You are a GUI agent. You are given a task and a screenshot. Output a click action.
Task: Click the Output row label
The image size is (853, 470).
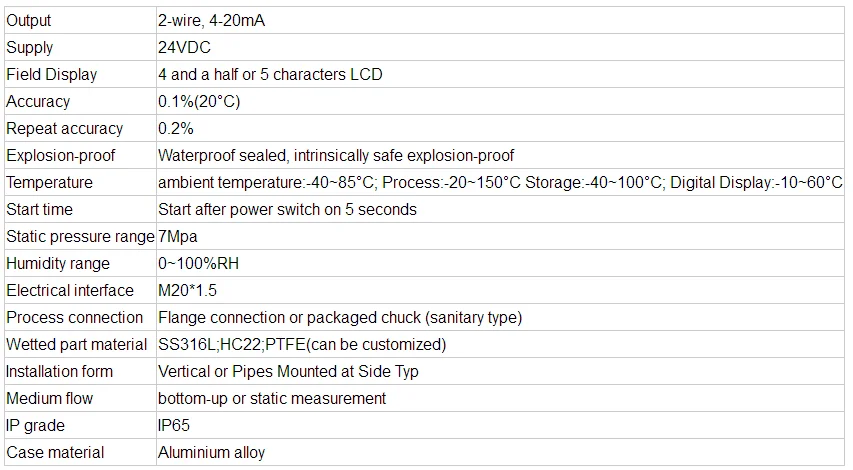(29, 20)
